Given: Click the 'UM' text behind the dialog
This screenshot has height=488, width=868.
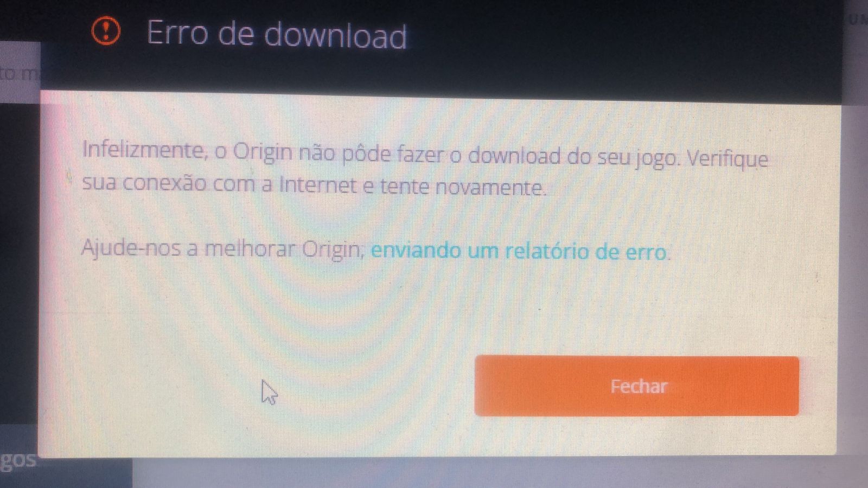Looking at the screenshot, I should tap(858, 20).
